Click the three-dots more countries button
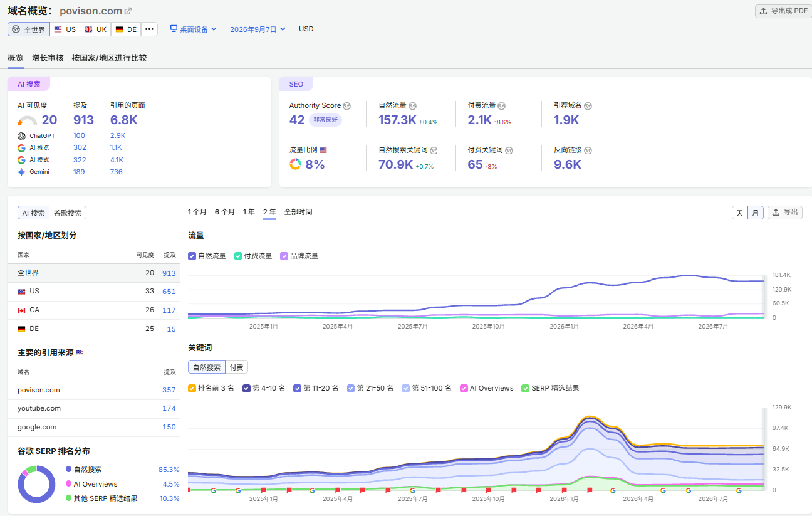The width and height of the screenshot is (812, 516). 149,29
